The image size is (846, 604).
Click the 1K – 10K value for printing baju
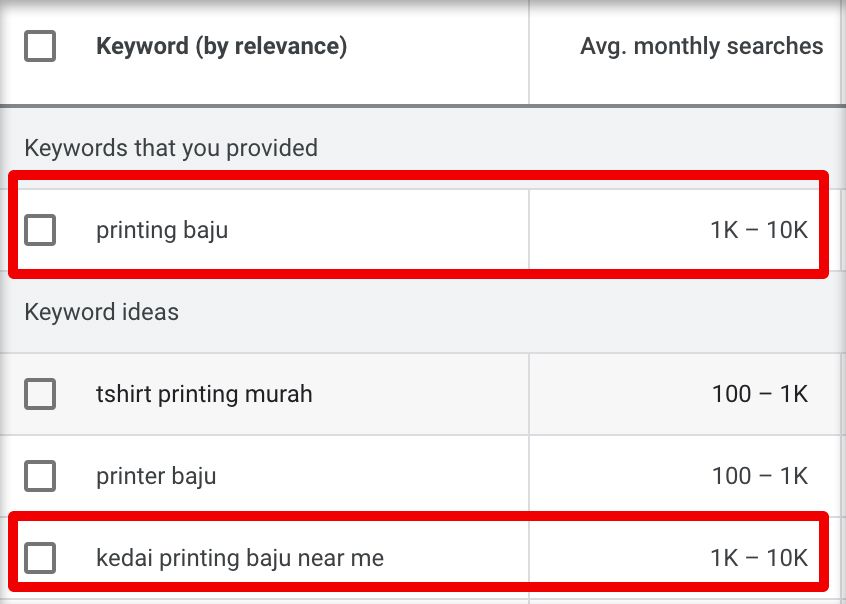pyautogui.click(x=759, y=230)
